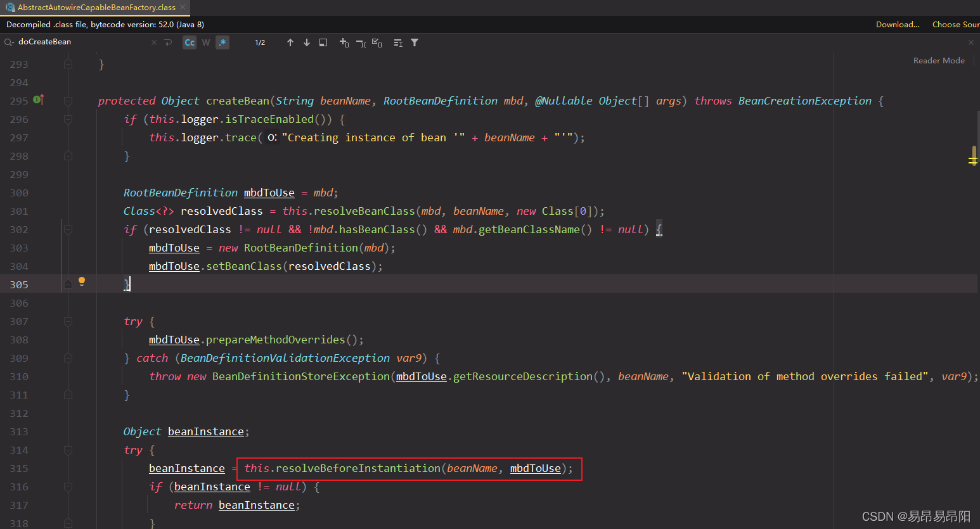The image size is (980, 529).
Task: Click the next occurrence down arrow
Action: [x=307, y=42]
